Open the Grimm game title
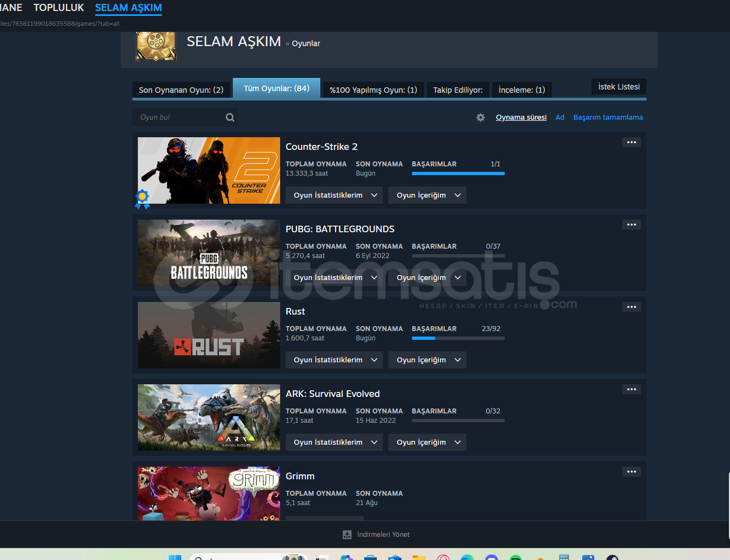The height and width of the screenshot is (560, 730). 300,476
